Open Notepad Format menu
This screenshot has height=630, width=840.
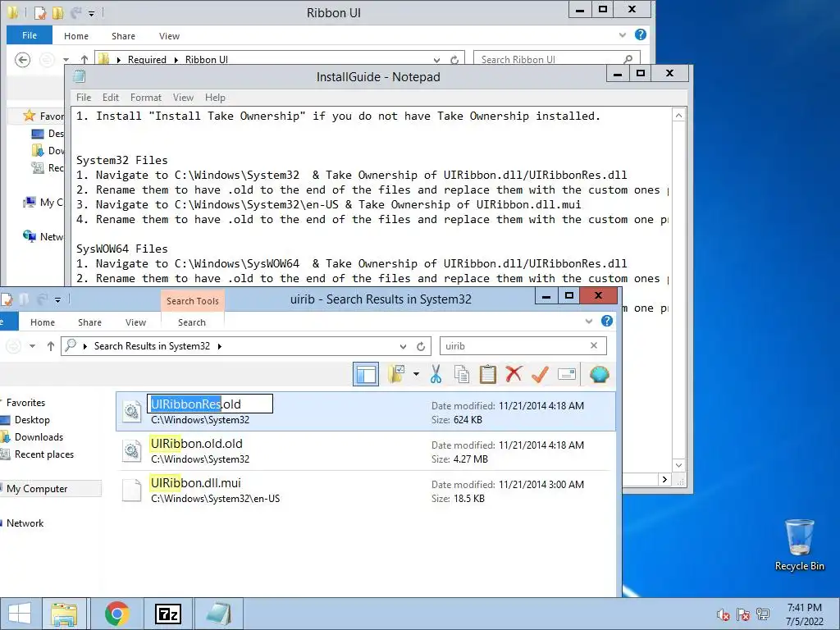(x=146, y=98)
